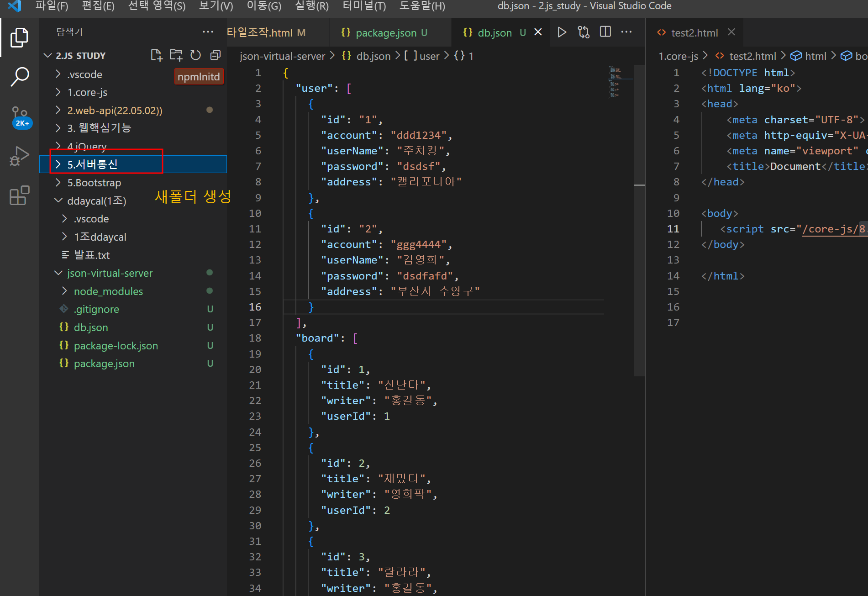Screen dimensions: 868x596
Task: Click the New File icon in explorer header
Action: [x=156, y=55]
